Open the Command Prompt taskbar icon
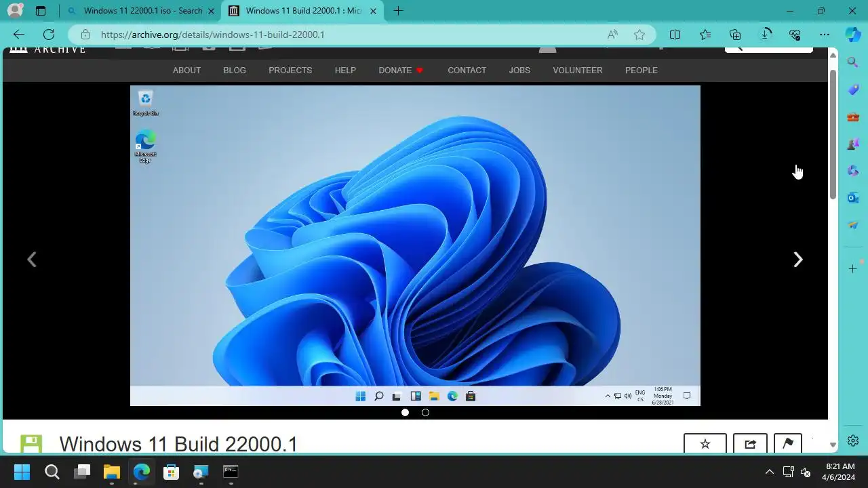This screenshot has width=868, height=488. (x=231, y=472)
